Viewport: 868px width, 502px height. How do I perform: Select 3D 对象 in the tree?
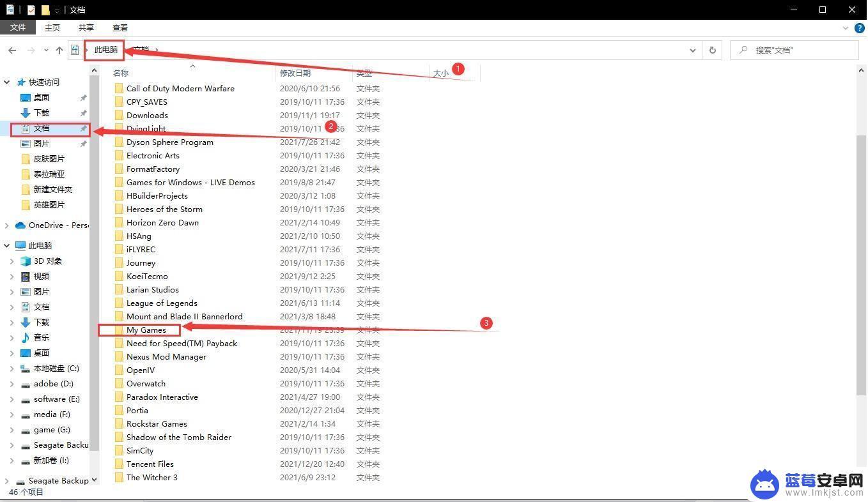[48, 261]
